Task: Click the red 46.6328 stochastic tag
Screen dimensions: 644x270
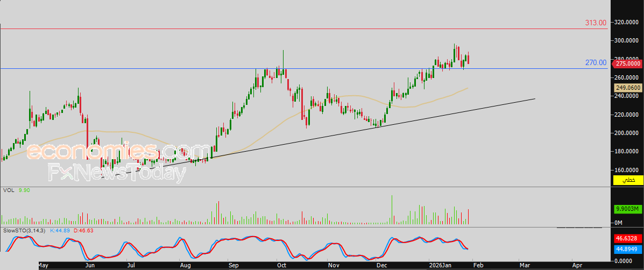Action: tap(627, 237)
